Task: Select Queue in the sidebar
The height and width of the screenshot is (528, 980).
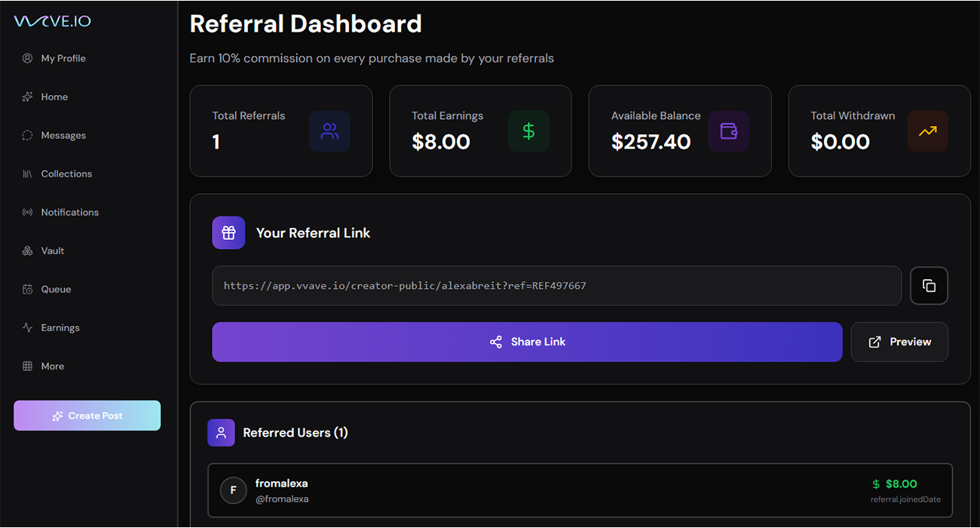Action: 56,289
